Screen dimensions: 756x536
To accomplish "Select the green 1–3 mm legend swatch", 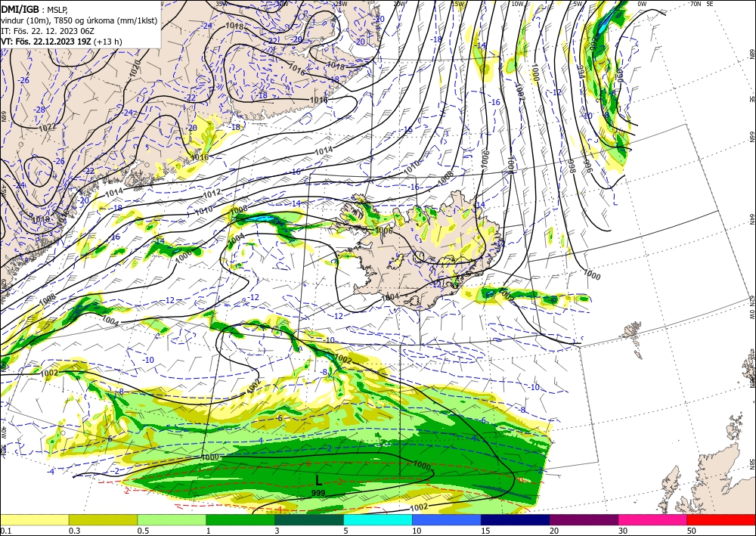I will click(x=240, y=519).
